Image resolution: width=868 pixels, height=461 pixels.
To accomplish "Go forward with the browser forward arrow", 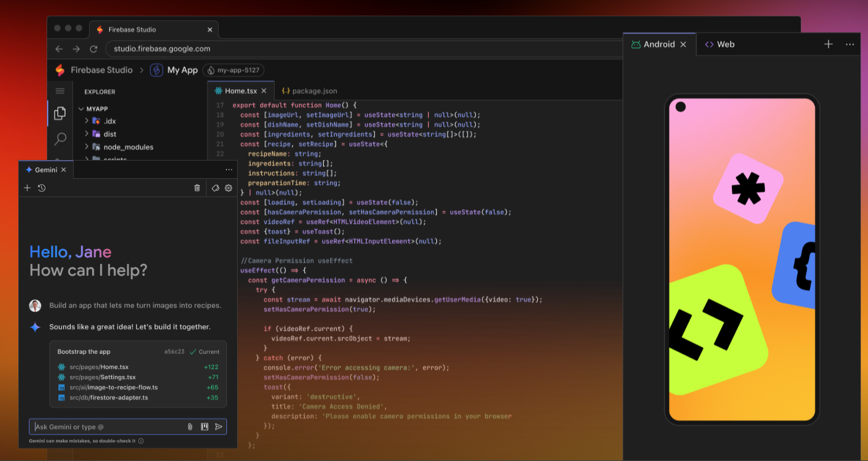I will click(75, 49).
